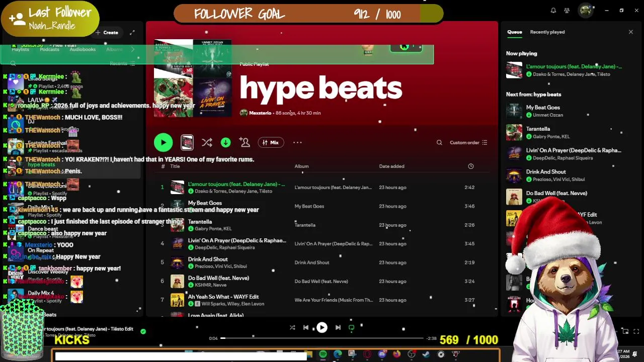Switch to the Recently played tab
Viewport: 644px width, 362px height.
coord(547,32)
